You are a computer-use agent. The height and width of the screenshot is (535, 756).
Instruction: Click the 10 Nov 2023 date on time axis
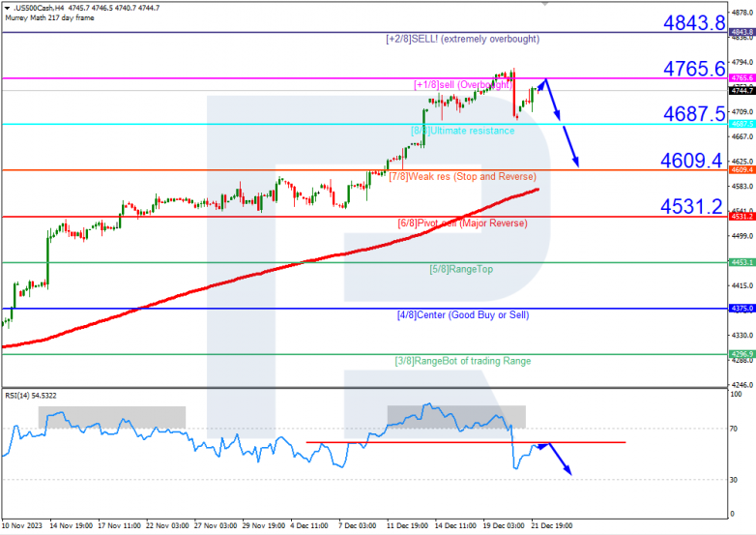tap(21, 526)
